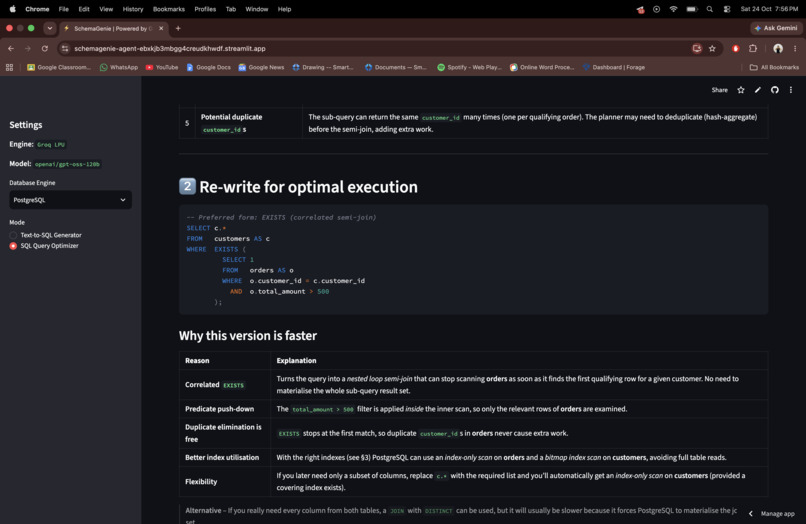
Task: Click the red recording extension icon
Action: tap(736, 48)
